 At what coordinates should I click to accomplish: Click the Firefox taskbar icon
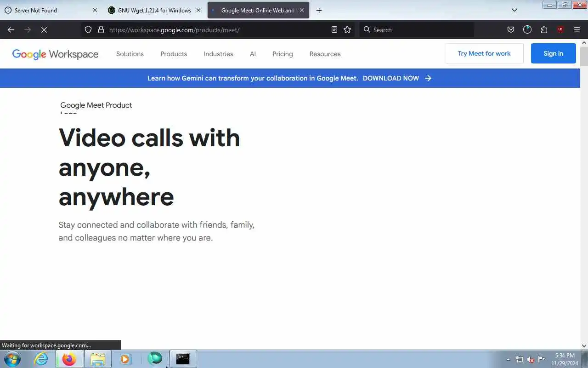coord(69,359)
